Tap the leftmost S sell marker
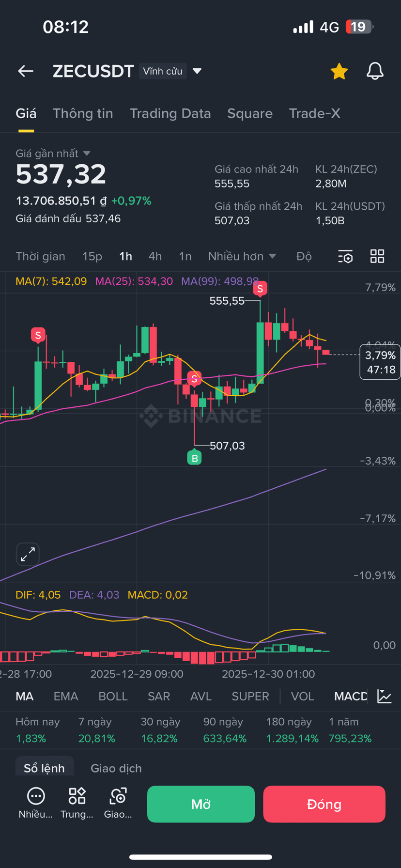 (38, 335)
